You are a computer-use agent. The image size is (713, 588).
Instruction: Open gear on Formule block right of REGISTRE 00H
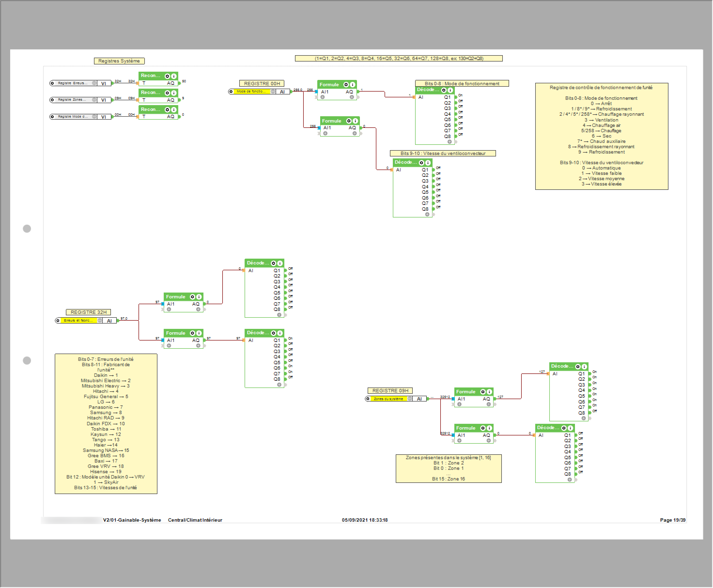346,85
